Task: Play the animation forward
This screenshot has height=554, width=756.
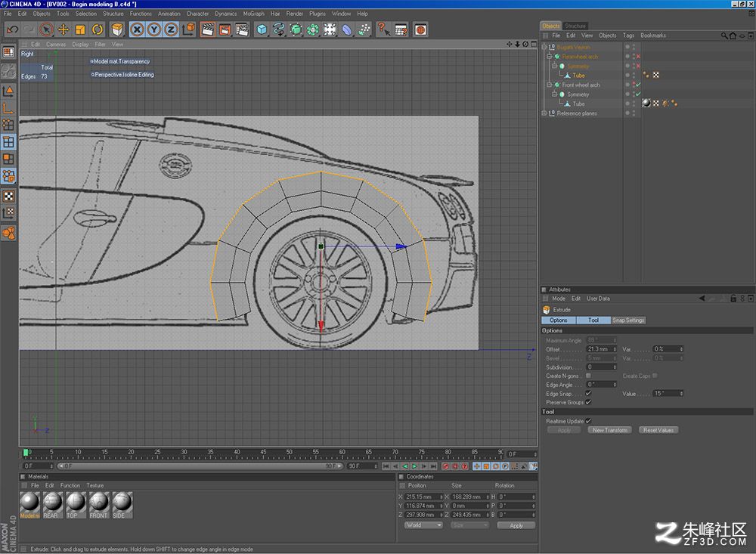Action: point(414,466)
